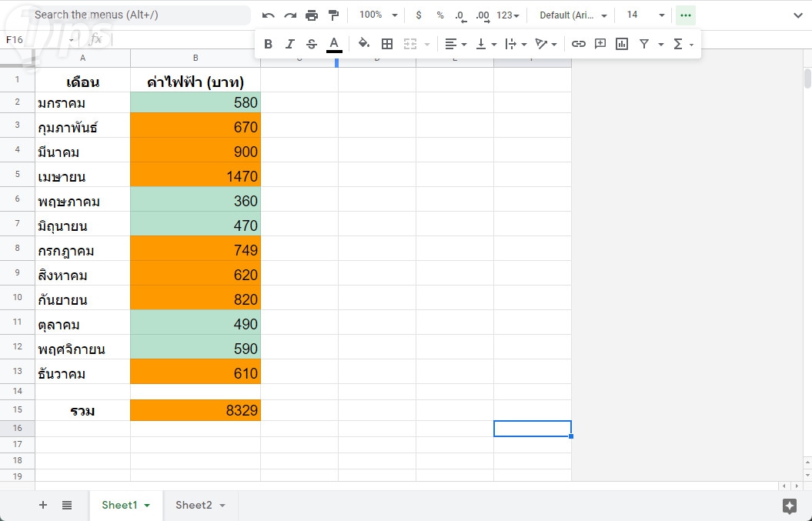The image size is (812, 521).
Task: Collapse the menus with the chevron
Action: pyautogui.click(x=798, y=15)
